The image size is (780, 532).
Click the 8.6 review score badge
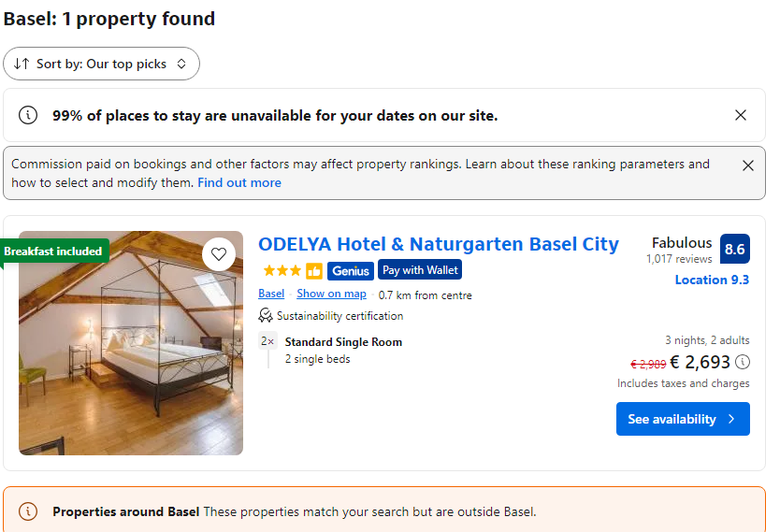click(735, 250)
